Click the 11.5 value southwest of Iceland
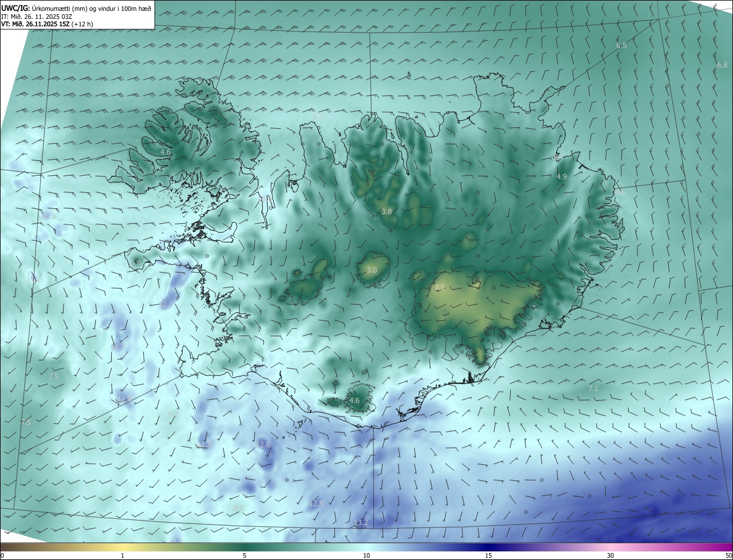 125,399
